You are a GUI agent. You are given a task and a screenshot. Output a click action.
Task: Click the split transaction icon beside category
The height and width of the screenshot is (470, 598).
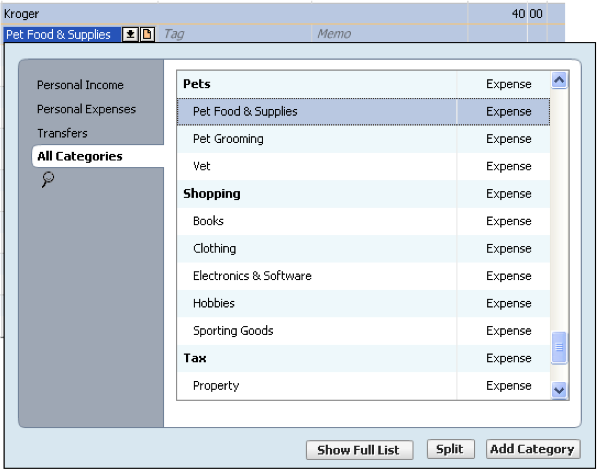coord(147,34)
